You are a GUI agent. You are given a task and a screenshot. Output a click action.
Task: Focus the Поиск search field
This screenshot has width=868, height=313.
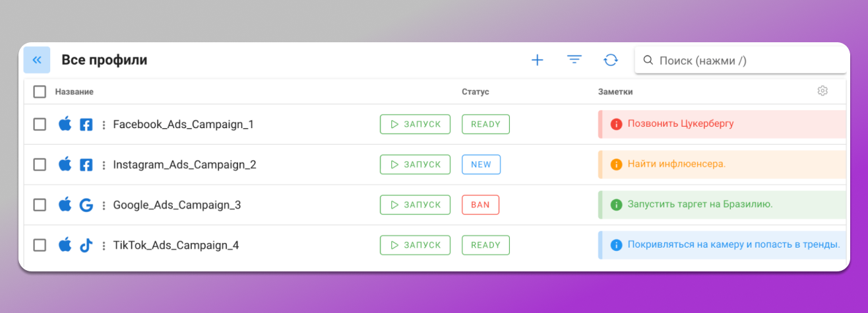pyautogui.click(x=745, y=61)
